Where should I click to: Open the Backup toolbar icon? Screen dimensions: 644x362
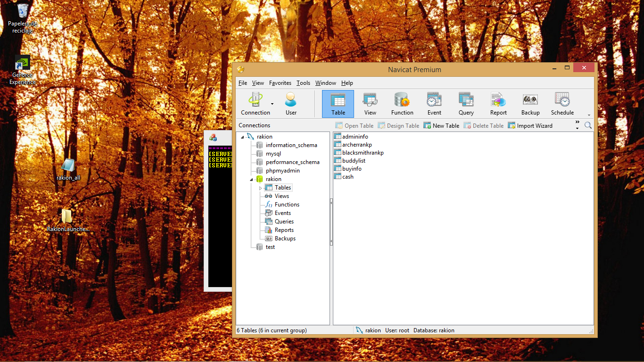(x=530, y=104)
